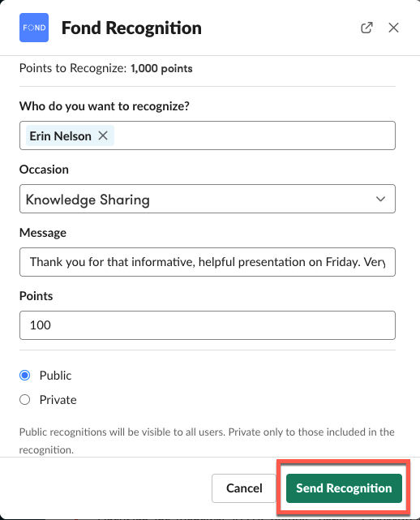Open the Knowledge Sharing occasion selector
Screen dimensions: 420x520
click(208, 199)
